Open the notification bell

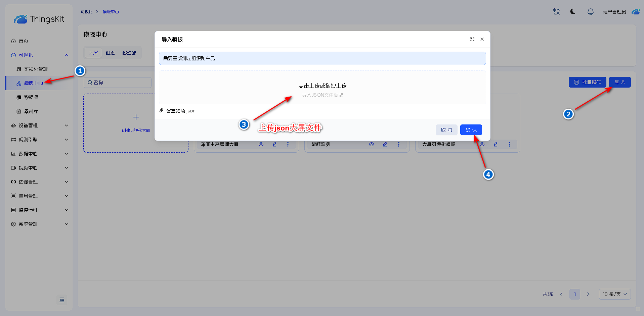pos(590,12)
